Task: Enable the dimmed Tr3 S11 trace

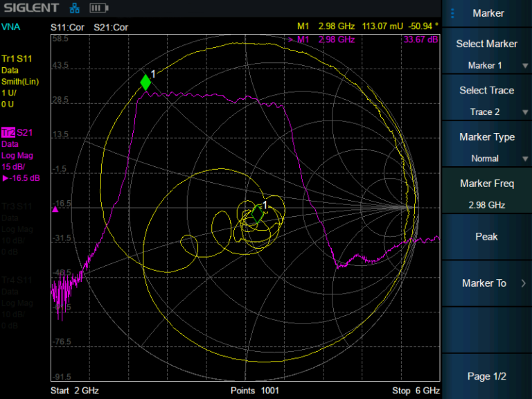Action: point(17,206)
